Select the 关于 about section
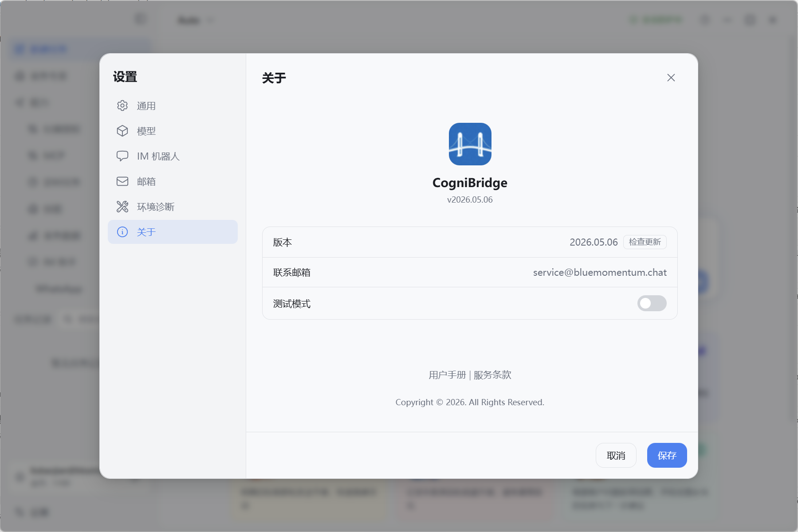 click(x=173, y=232)
